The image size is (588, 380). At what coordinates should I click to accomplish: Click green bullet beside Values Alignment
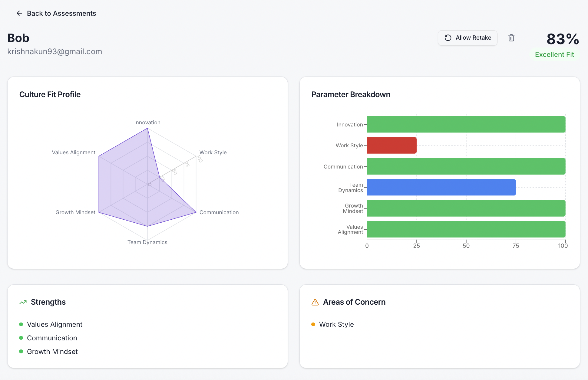21,324
